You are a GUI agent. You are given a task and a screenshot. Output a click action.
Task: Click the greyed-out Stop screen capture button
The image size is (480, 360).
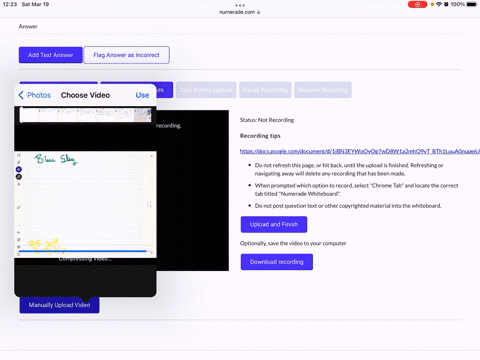pos(206,90)
